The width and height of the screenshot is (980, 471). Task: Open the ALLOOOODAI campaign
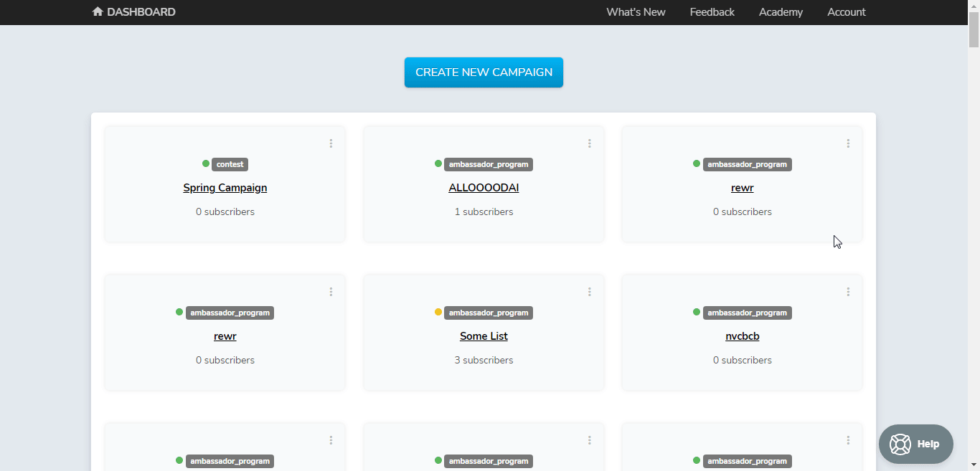484,188
